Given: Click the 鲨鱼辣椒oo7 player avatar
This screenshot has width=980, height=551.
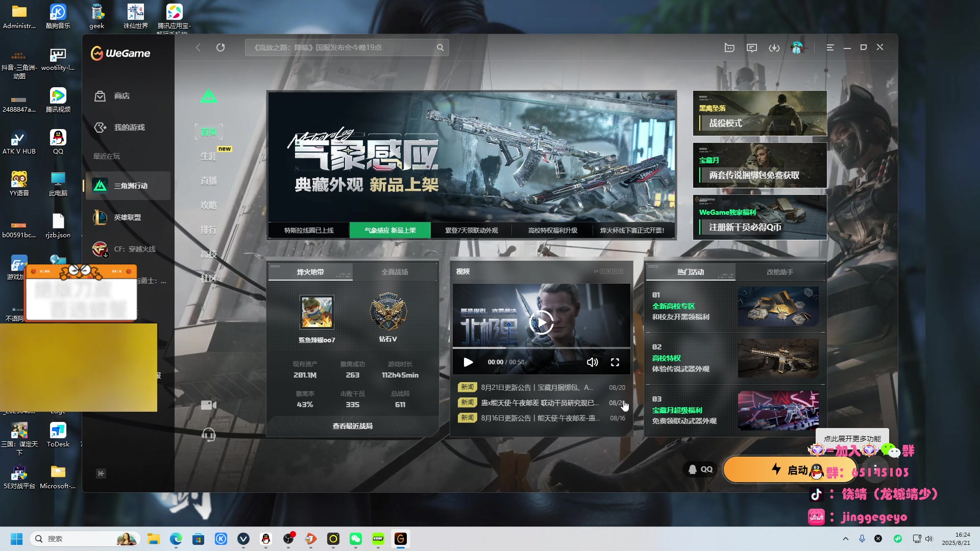Looking at the screenshot, I should (316, 312).
